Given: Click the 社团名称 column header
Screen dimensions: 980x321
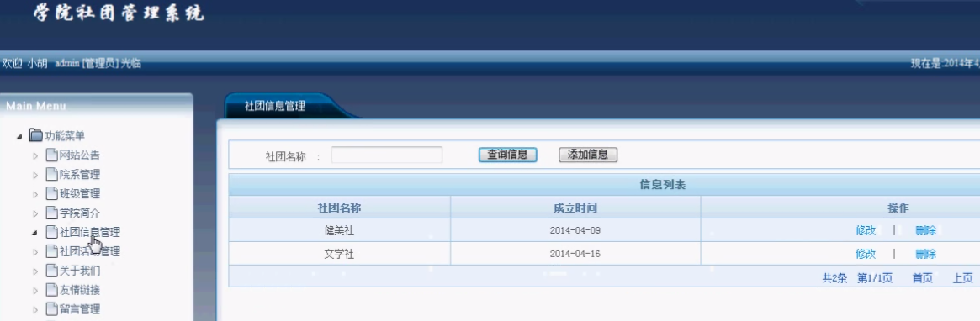Looking at the screenshot, I should coord(339,208).
